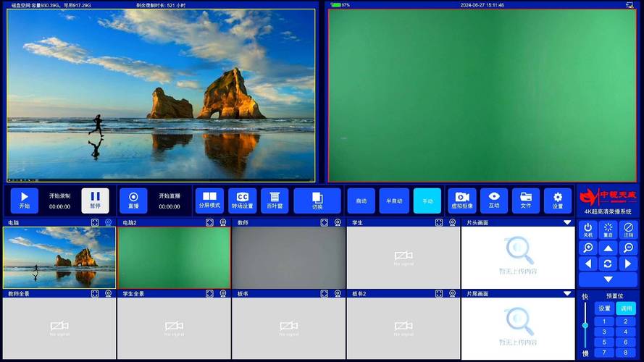Viewport: 644px width, 362px height.
Task: Click the 切换 switch button
Action: 317,201
